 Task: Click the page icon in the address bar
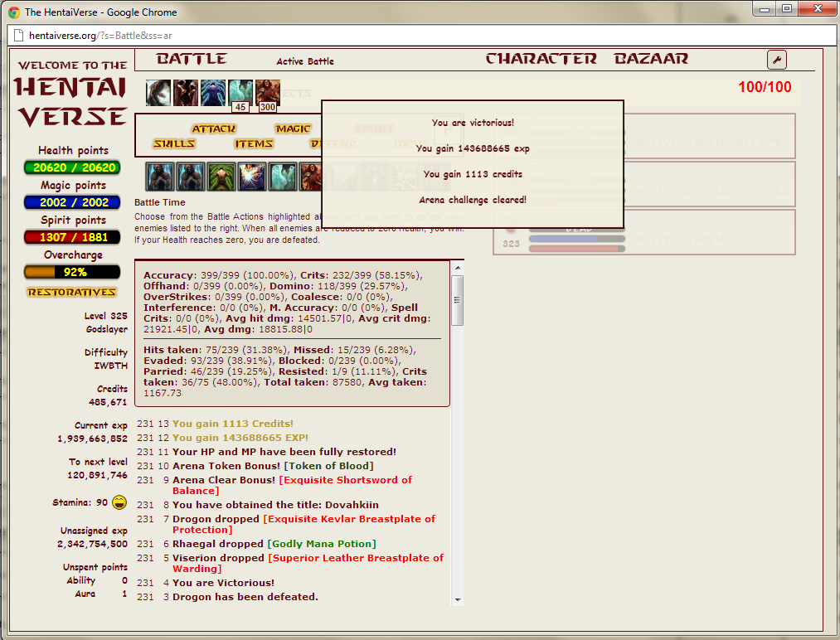point(19,36)
